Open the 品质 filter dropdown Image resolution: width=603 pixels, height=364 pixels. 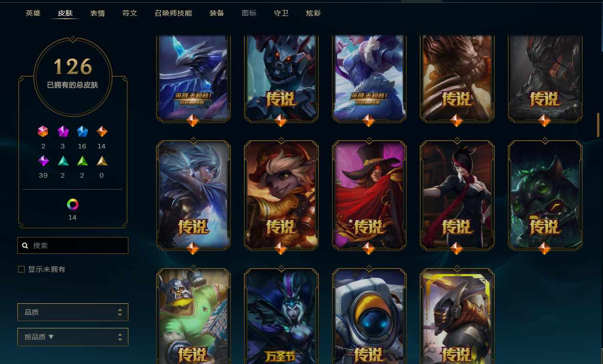(73, 312)
